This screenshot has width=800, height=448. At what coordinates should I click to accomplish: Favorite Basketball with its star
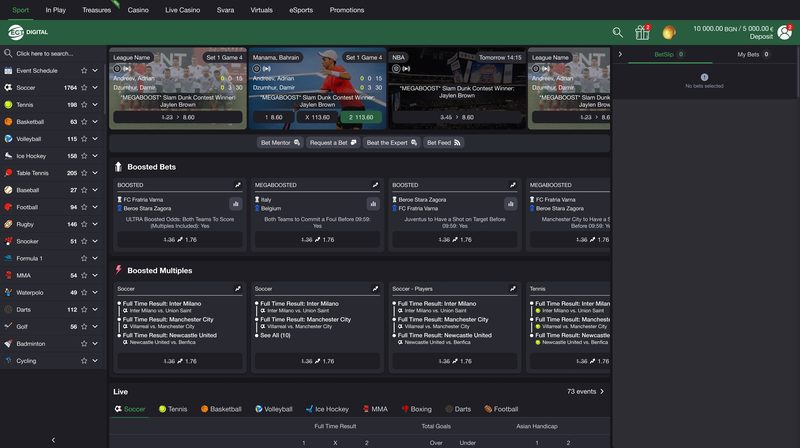coord(84,122)
